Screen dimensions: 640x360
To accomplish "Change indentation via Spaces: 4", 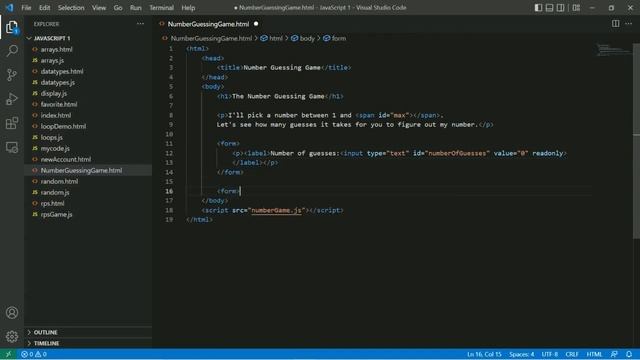I will point(522,354).
